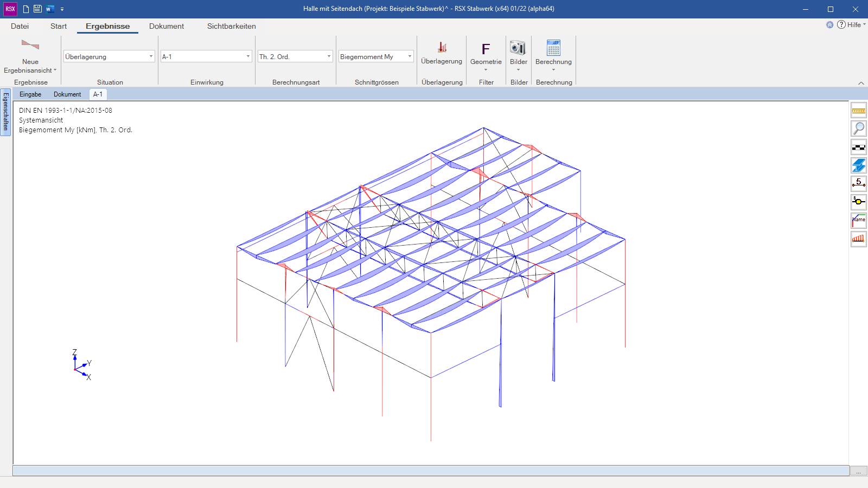
Task: Click the checkered pattern icon
Action: coord(859,147)
